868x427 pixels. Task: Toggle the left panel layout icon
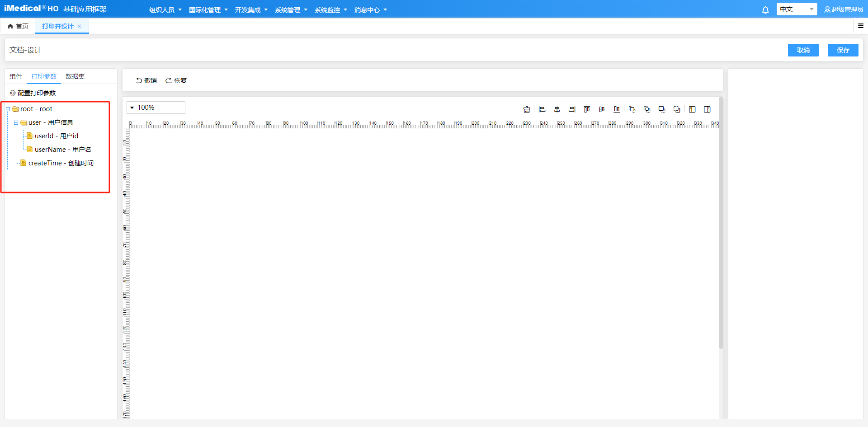pos(692,109)
